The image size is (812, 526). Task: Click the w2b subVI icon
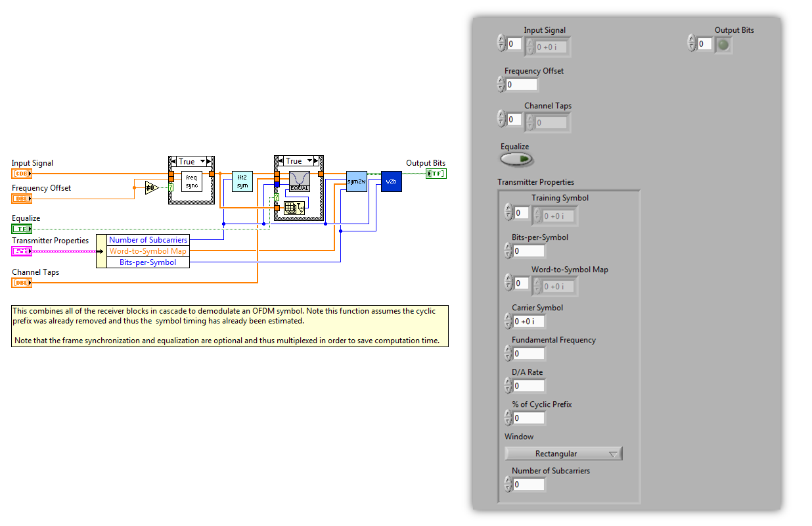click(x=391, y=181)
